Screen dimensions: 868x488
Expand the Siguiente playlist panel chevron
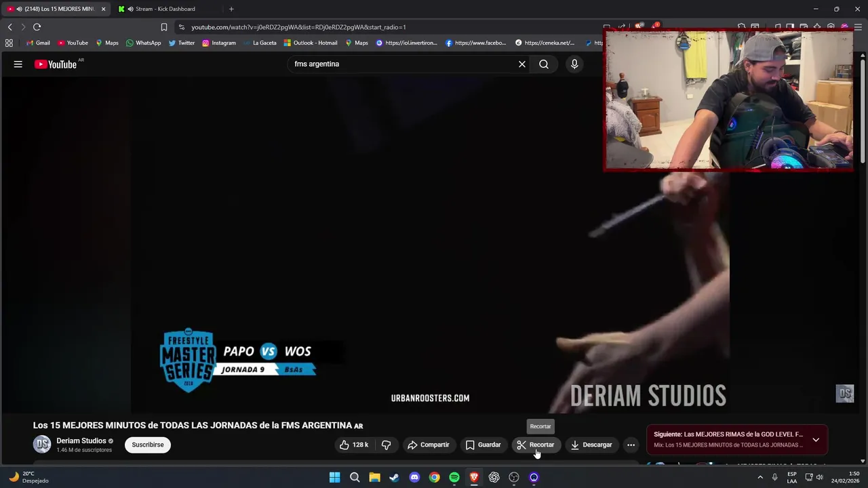pyautogui.click(x=816, y=440)
